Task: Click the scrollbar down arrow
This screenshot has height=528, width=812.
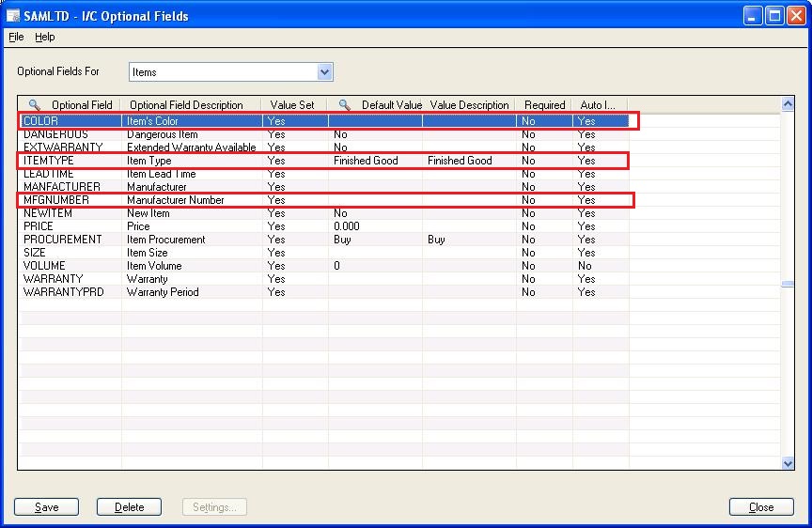Action: pyautogui.click(x=788, y=463)
